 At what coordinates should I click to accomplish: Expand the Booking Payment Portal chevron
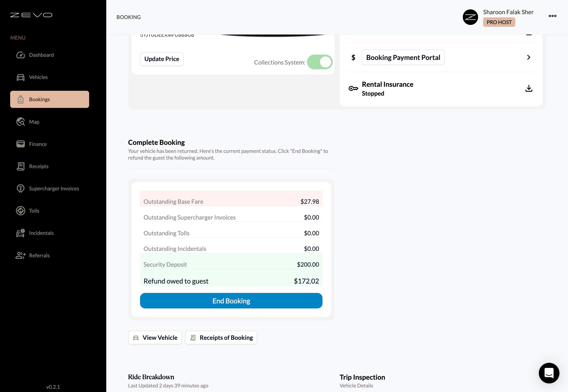pos(528,57)
